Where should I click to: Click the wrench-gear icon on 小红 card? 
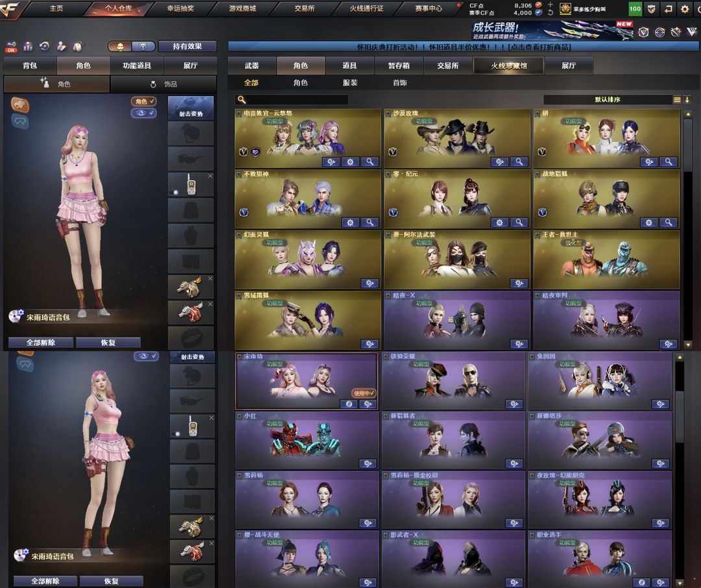click(368, 463)
